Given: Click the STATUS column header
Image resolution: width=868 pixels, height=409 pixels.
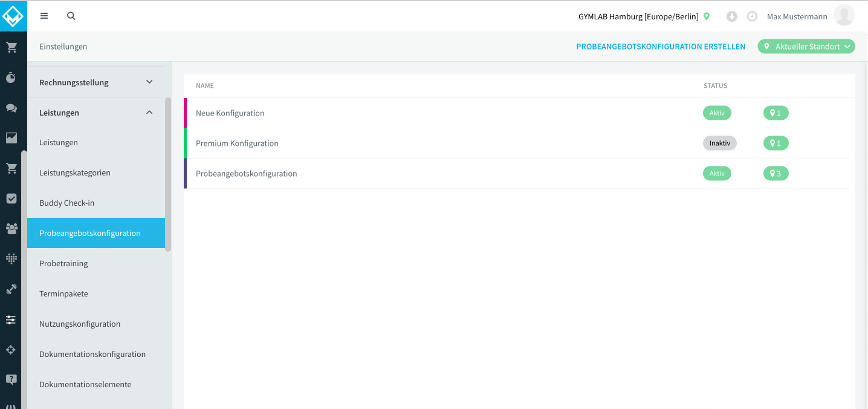Looking at the screenshot, I should 715,86.
